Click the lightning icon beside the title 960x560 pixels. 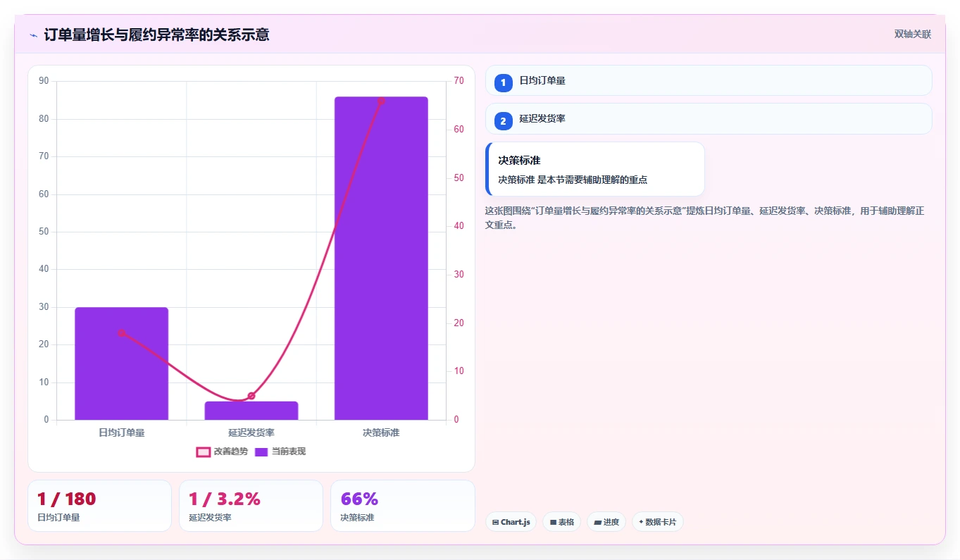coord(33,35)
